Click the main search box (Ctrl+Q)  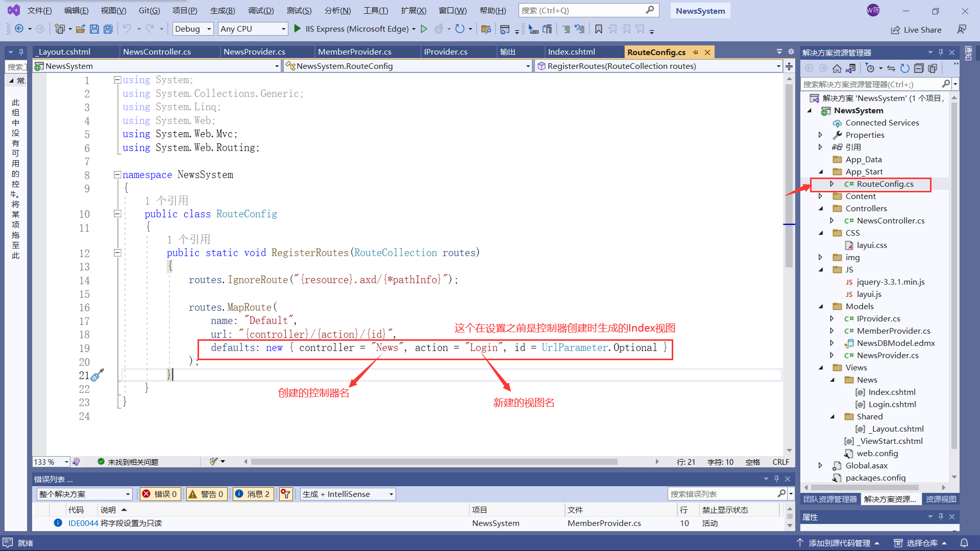point(589,10)
